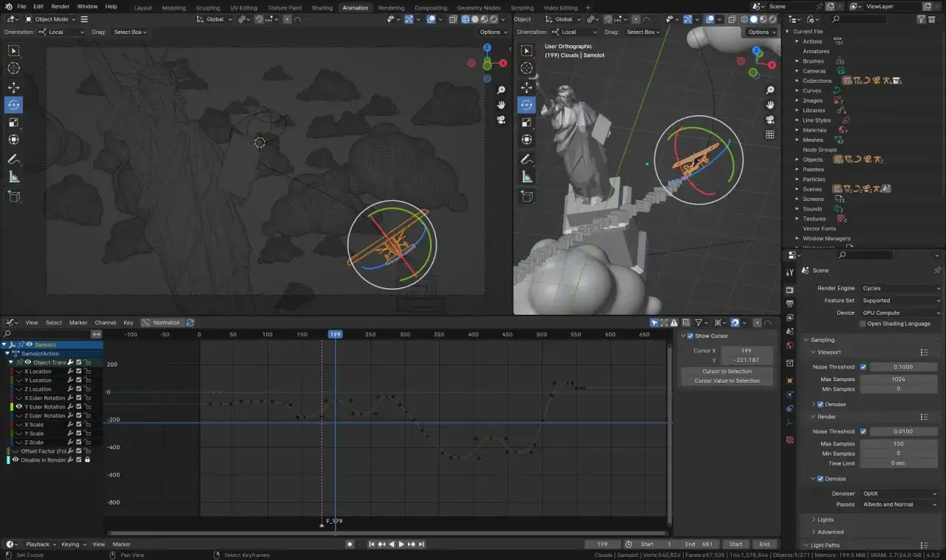The image size is (946, 560).
Task: Select the Select Box tool in left viewport
Action: [x=14, y=50]
